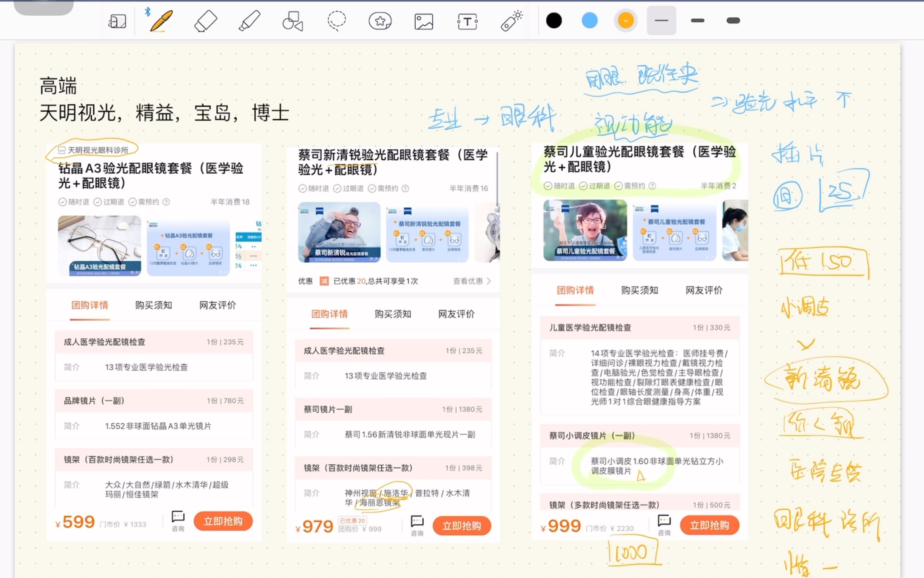Click 立即抢购 button for ¥979 package
924x578 pixels.
pyautogui.click(x=462, y=526)
